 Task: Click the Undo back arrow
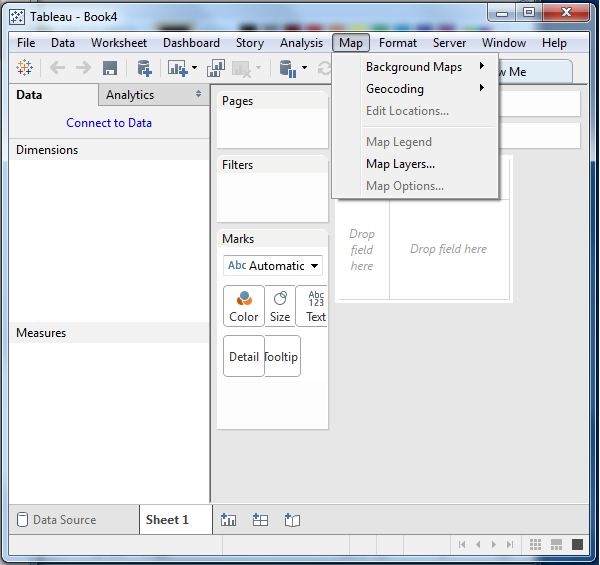pyautogui.click(x=57, y=68)
